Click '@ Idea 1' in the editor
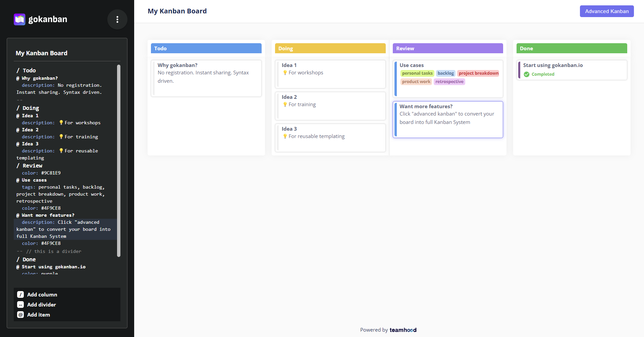Viewport: 644px width, 337px height. coord(28,116)
